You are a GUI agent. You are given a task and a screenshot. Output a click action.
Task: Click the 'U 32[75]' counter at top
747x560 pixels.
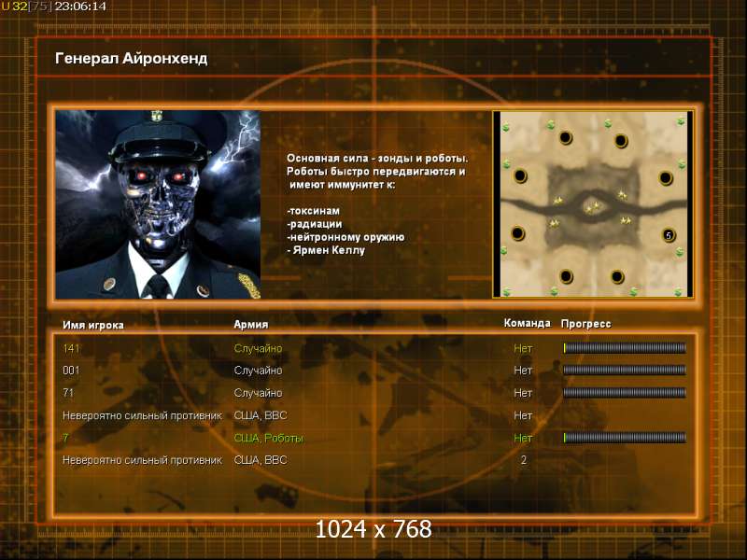(x=26, y=7)
